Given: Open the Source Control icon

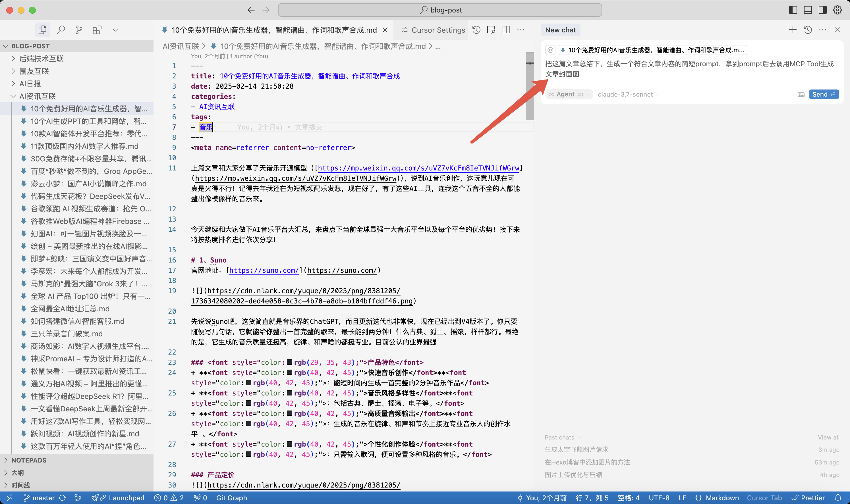Looking at the screenshot, I should [79, 30].
